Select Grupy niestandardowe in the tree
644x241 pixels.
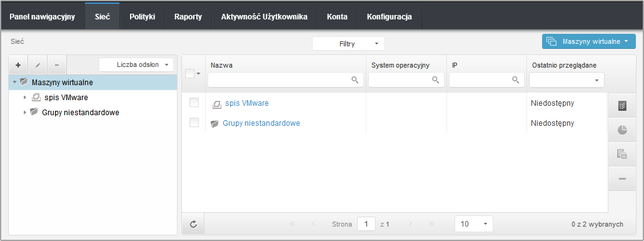click(81, 112)
